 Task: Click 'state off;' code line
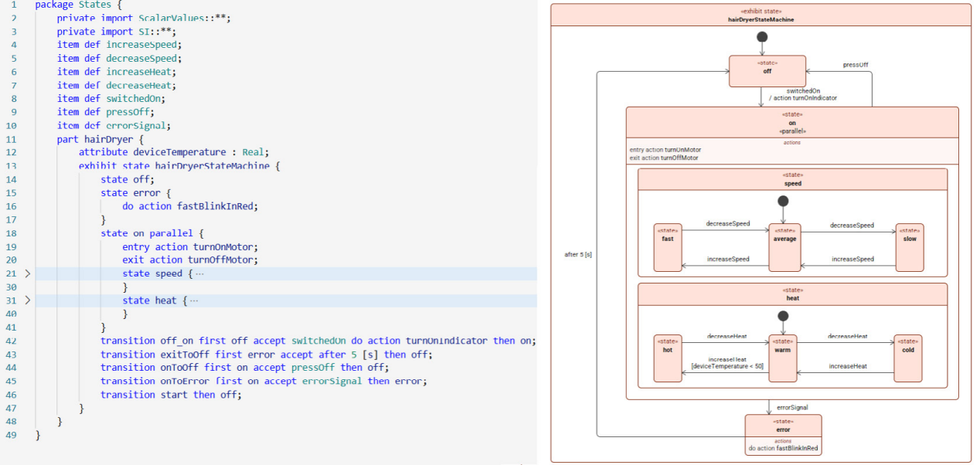128,179
